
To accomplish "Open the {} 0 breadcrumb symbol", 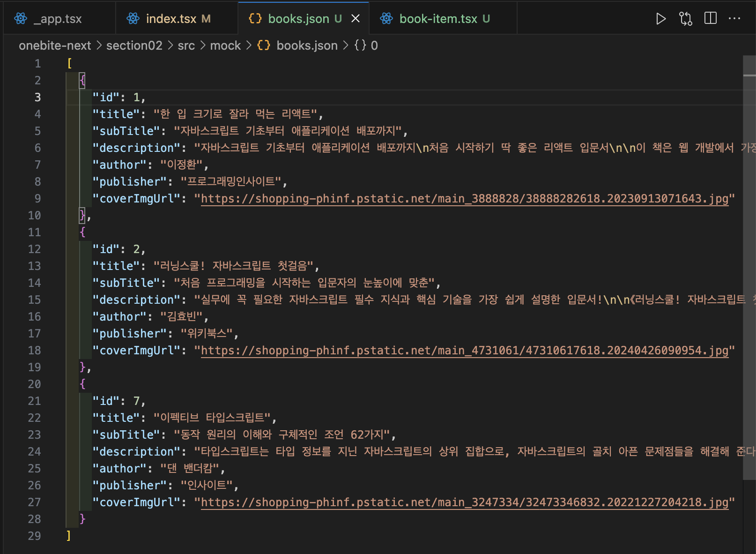I will [366, 45].
